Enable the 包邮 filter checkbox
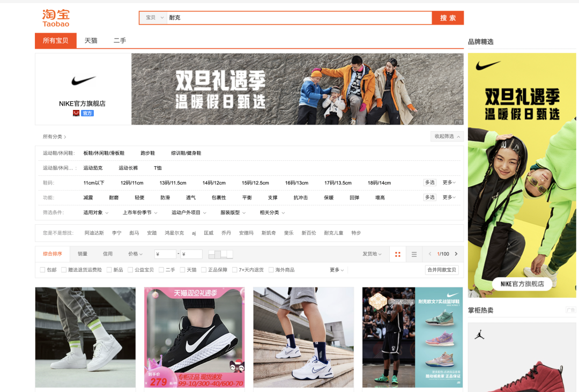Screen dimensions: 579x392 click(42, 269)
